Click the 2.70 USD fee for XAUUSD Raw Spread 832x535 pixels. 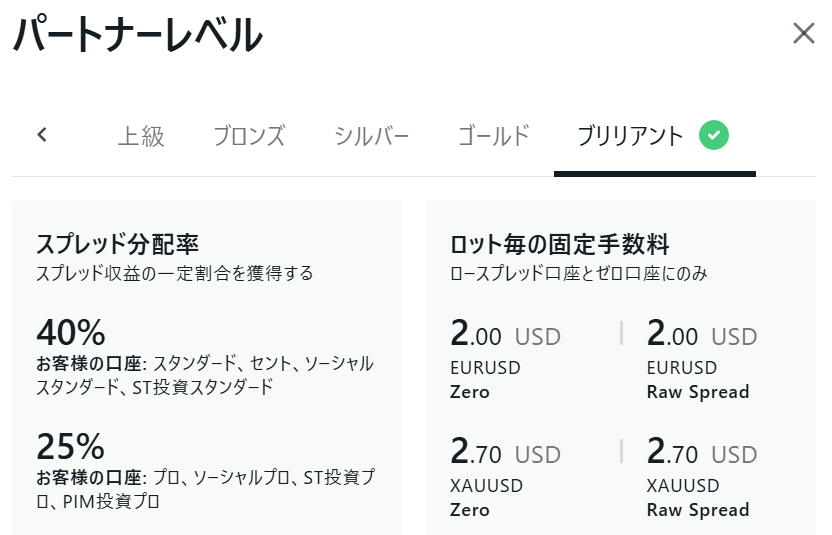[x=702, y=454]
